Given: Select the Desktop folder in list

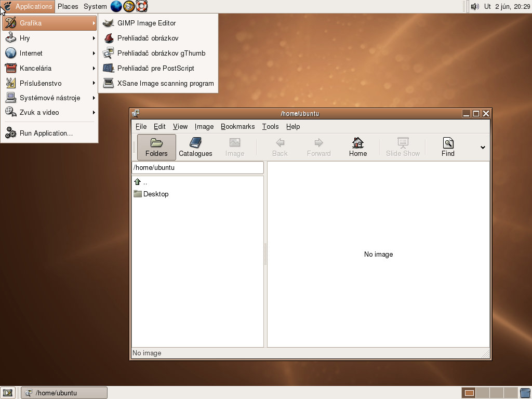Looking at the screenshot, I should 151,194.
